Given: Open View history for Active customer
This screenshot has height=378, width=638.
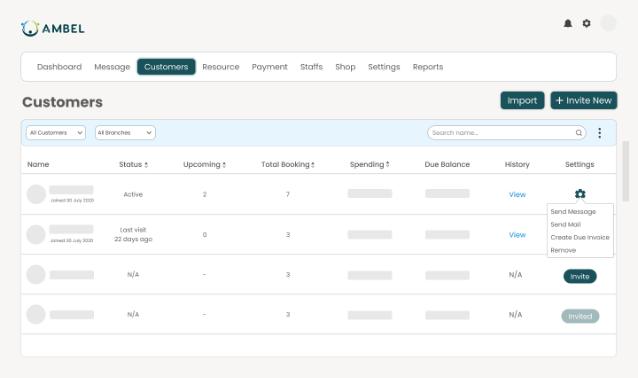Looking at the screenshot, I should click(x=517, y=194).
